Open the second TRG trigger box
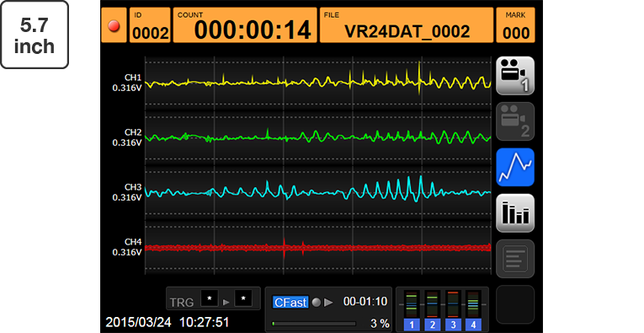 (x=243, y=298)
